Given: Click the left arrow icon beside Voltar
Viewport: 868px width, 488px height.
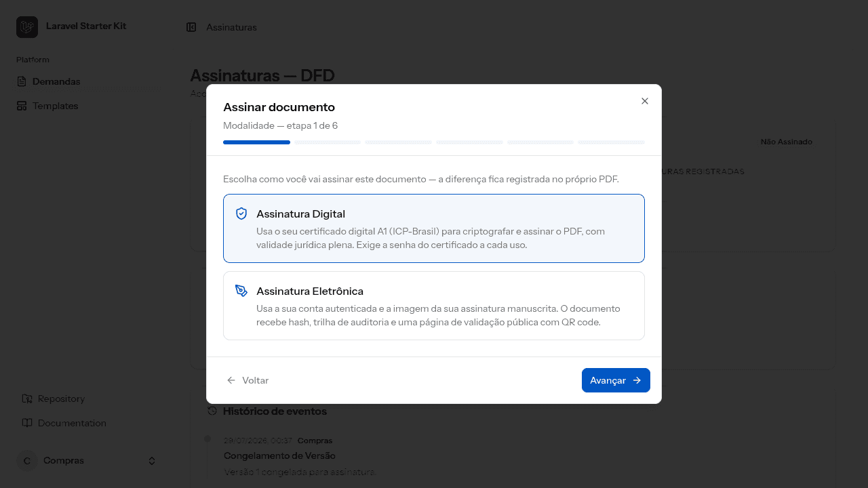Looking at the screenshot, I should (231, 380).
